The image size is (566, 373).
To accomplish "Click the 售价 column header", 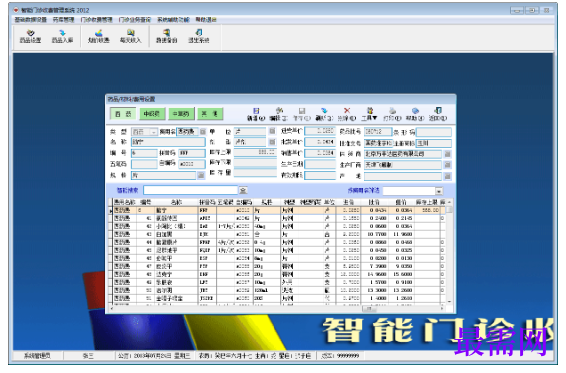I will [x=401, y=202].
